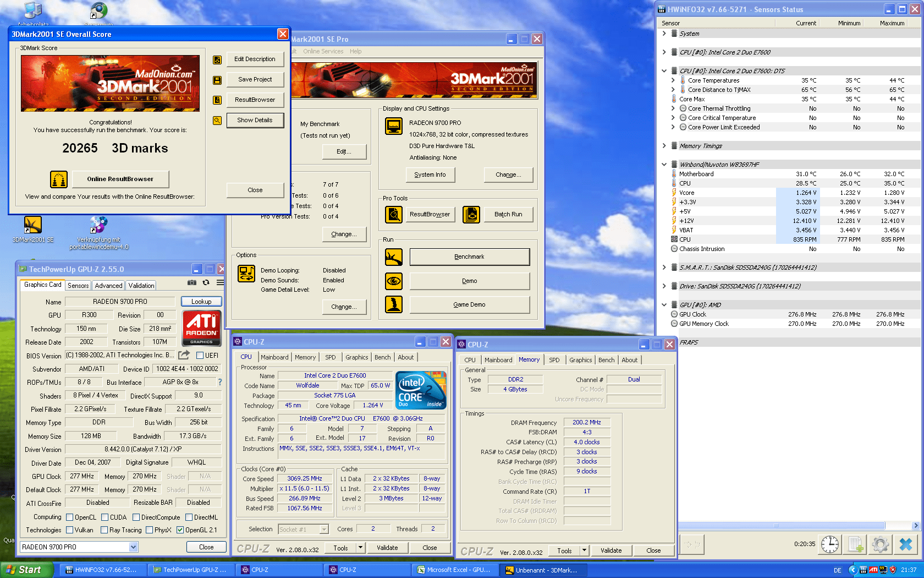Click the Online ResultBrowser yellow icon
The width and height of the screenshot is (924, 578).
point(59,179)
